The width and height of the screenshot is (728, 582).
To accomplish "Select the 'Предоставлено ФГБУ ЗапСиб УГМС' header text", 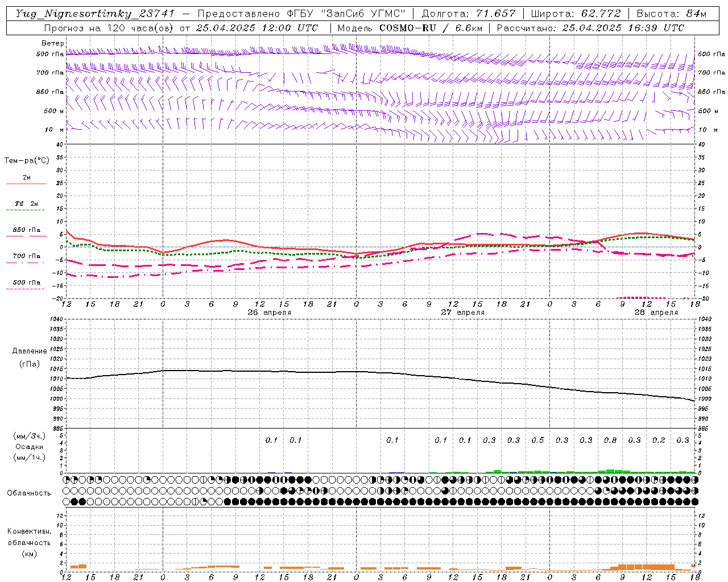I will (x=301, y=14).
